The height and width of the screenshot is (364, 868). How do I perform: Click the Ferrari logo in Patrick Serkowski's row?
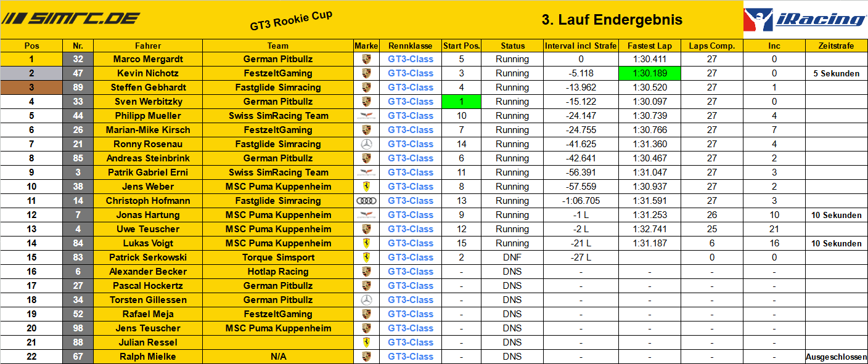coord(366,257)
